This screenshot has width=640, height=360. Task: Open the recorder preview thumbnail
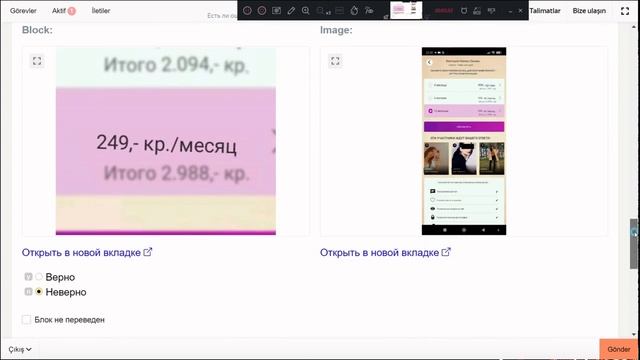point(406,10)
